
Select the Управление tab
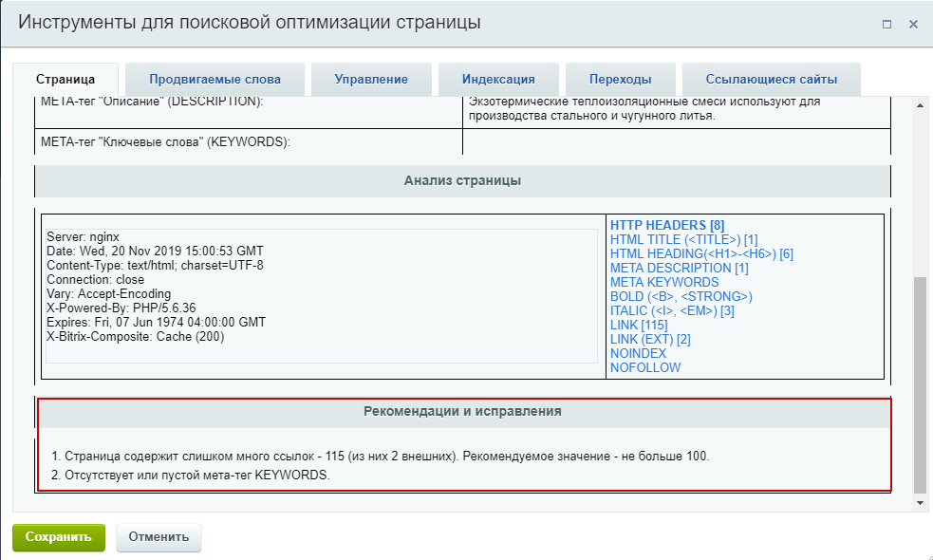(371, 80)
